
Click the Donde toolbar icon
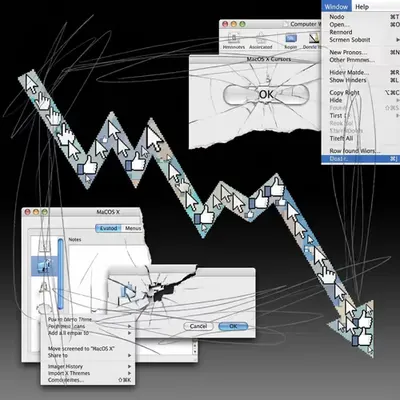[x=314, y=38]
